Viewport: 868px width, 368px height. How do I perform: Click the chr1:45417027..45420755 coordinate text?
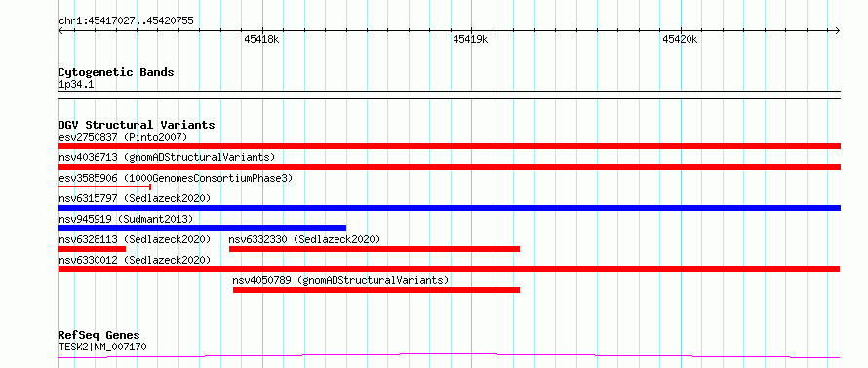tap(126, 21)
